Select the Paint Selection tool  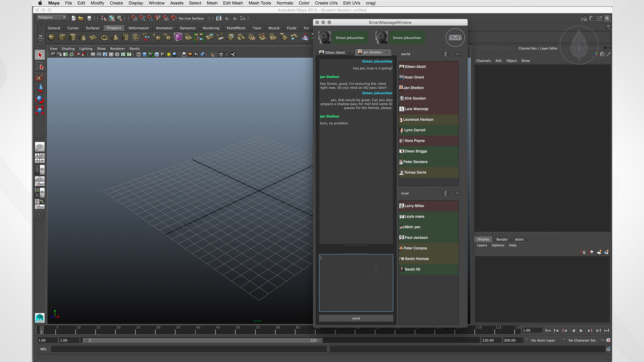point(40,77)
